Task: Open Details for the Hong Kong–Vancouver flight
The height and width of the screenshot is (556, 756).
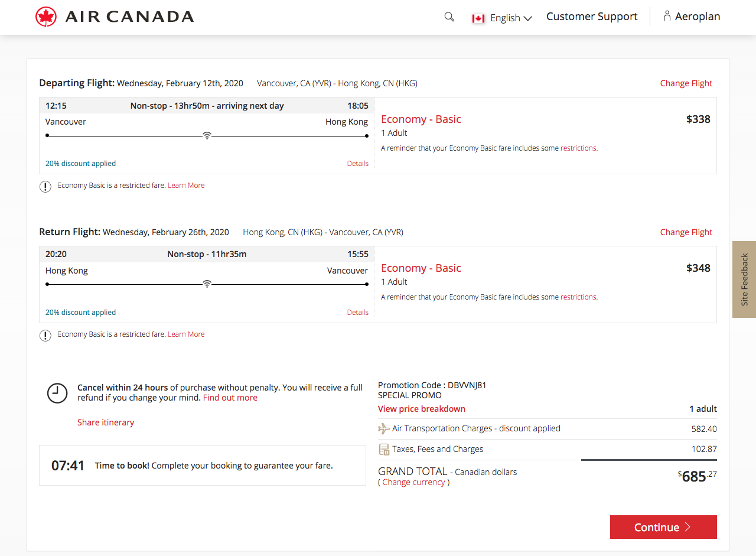Action: pos(358,313)
